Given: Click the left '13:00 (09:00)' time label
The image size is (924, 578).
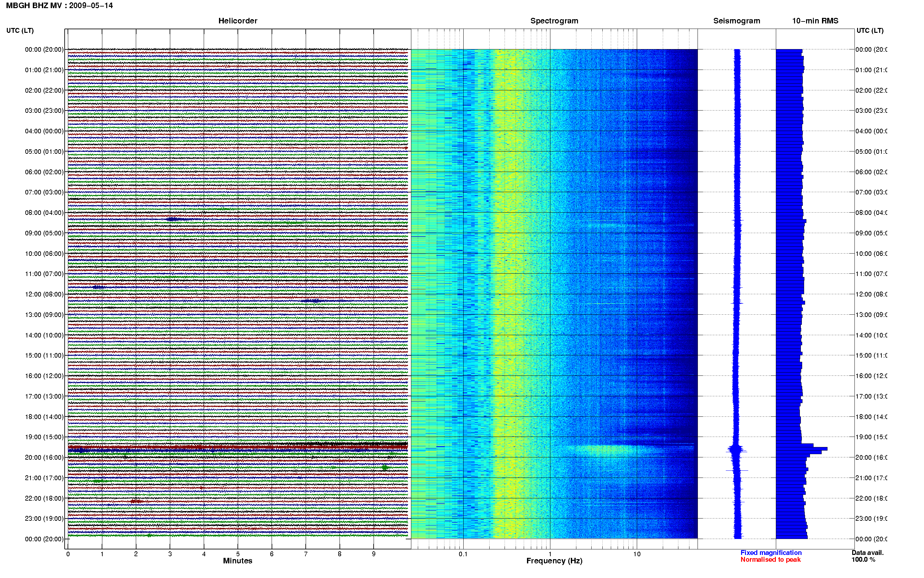Looking at the screenshot, I should point(44,315).
